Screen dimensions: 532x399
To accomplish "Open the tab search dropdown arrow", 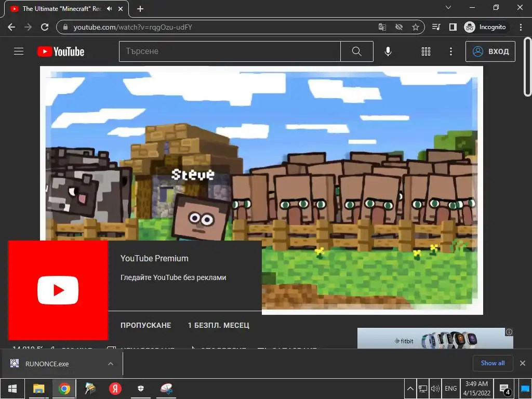I will pyautogui.click(x=448, y=7).
